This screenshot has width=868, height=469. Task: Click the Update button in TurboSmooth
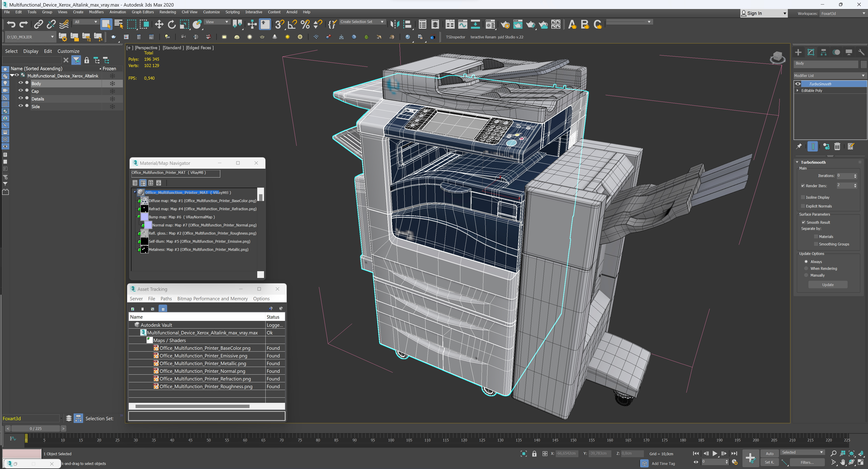pyautogui.click(x=828, y=285)
